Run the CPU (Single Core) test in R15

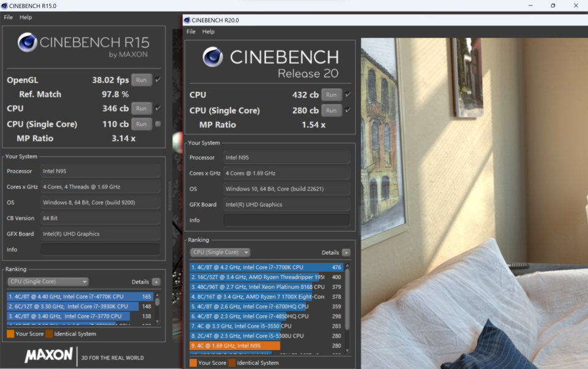pyautogui.click(x=141, y=124)
